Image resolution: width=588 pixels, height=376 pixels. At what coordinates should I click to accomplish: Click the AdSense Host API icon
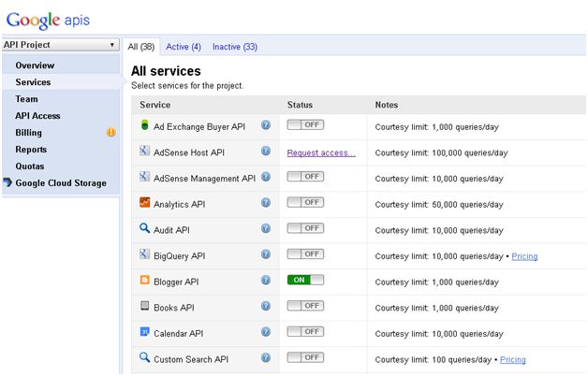[x=144, y=151]
